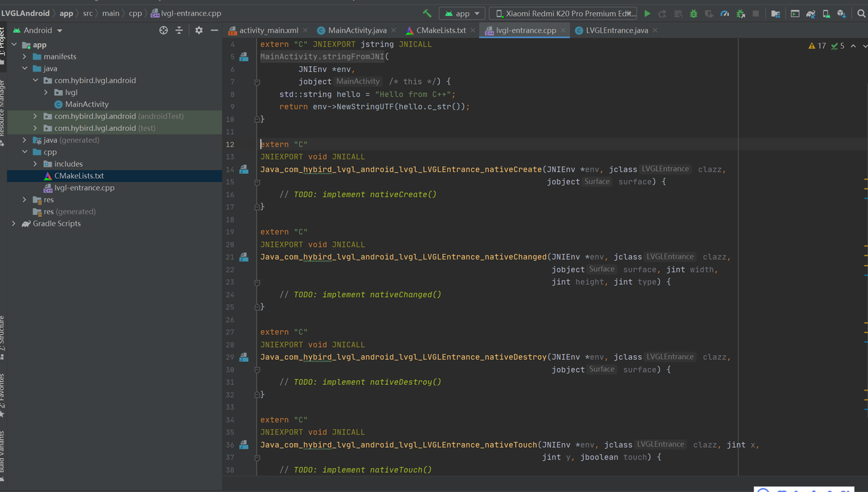Viewport: 868px width, 492px height.
Task: Collapse the java folder arrow
Action: tap(25, 68)
